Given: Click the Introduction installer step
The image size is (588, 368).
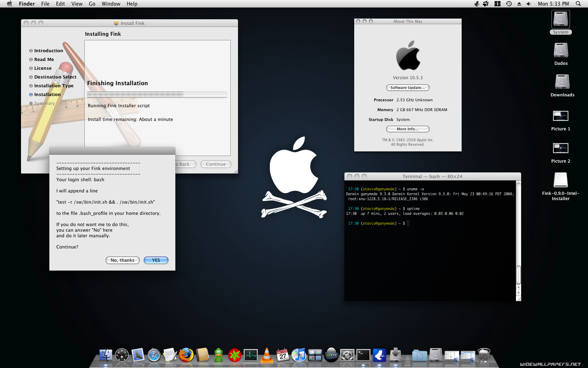Looking at the screenshot, I should (49, 51).
